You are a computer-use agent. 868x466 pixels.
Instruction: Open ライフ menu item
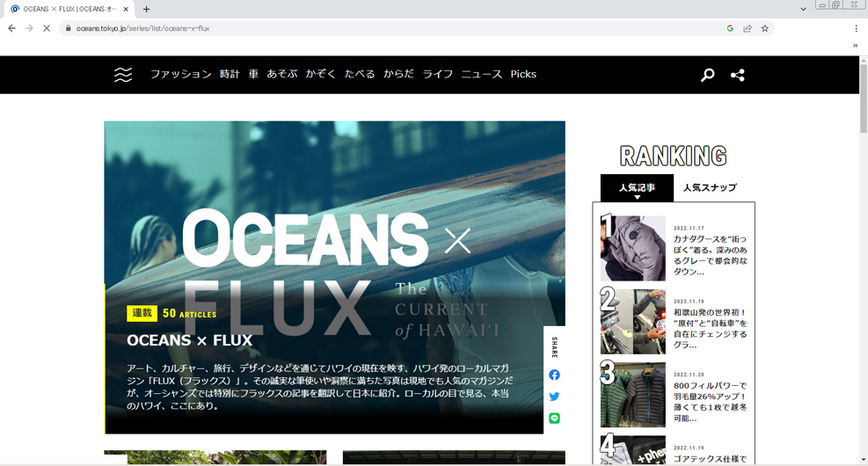[x=438, y=74]
